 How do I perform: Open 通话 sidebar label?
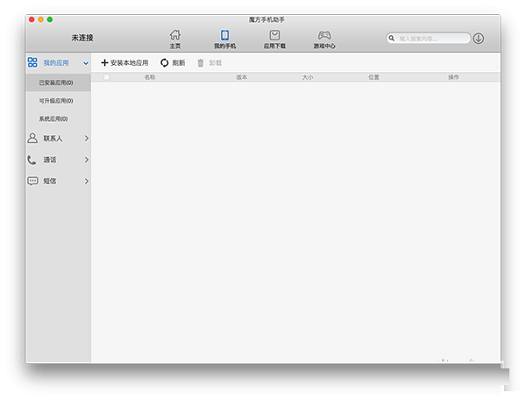click(50, 160)
